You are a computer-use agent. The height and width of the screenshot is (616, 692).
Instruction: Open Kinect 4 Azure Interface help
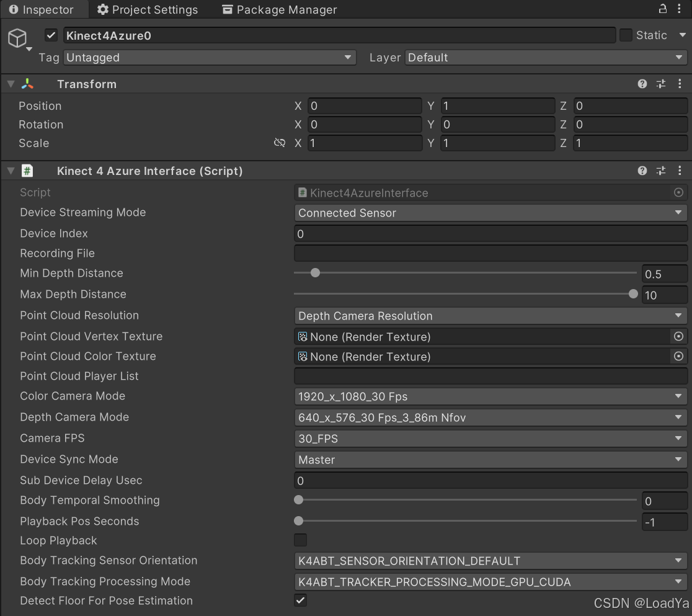[642, 171]
